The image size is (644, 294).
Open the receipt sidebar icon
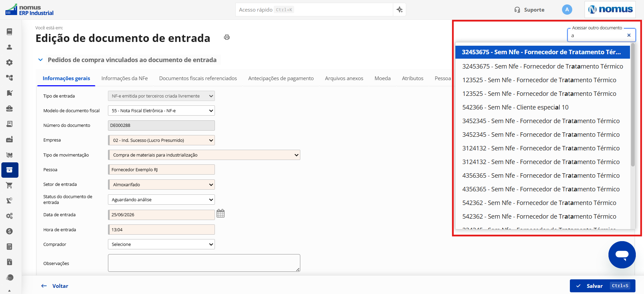coord(10,124)
